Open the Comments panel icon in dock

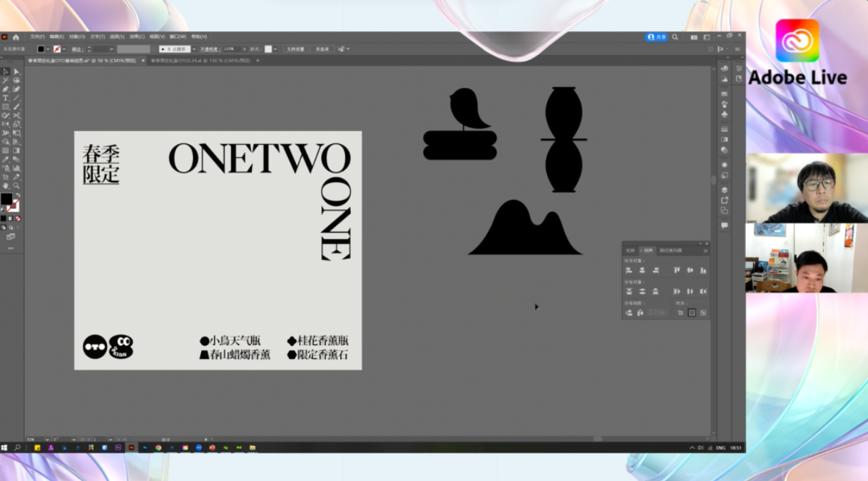(x=724, y=224)
